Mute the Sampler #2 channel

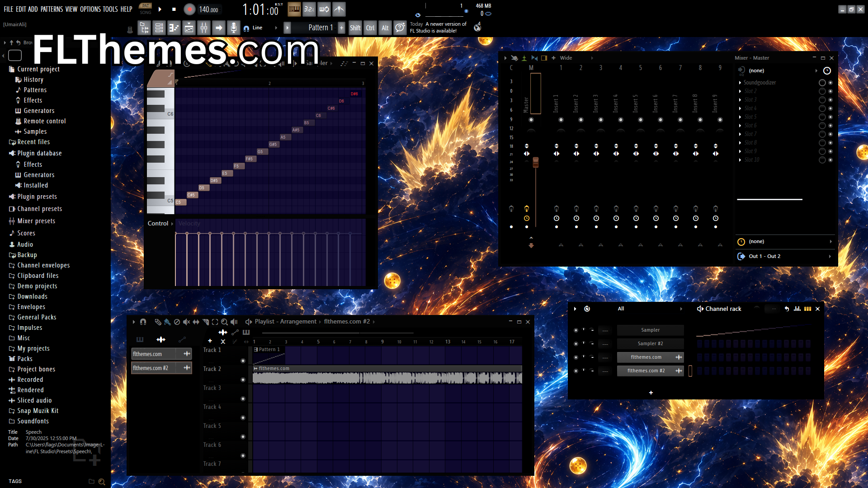point(576,344)
